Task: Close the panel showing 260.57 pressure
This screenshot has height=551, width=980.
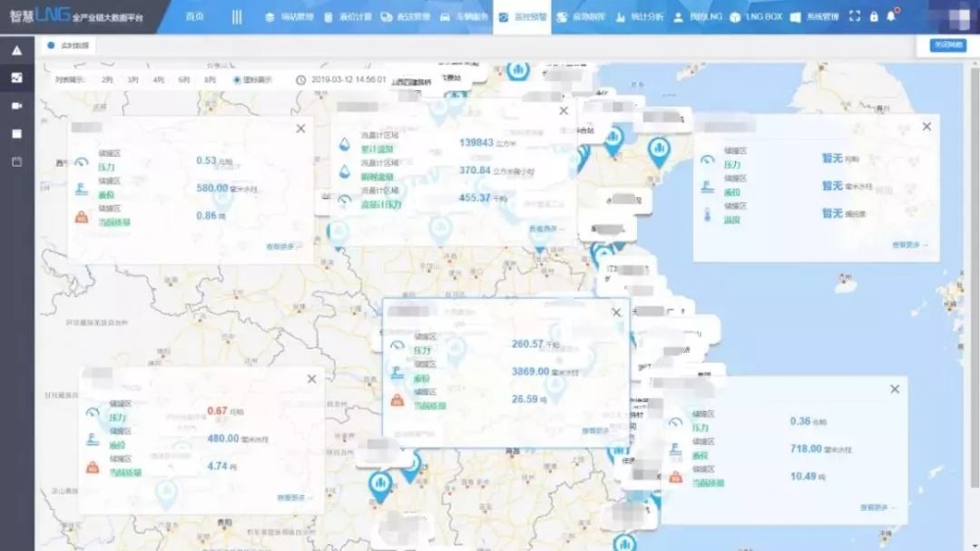Action: click(x=616, y=312)
